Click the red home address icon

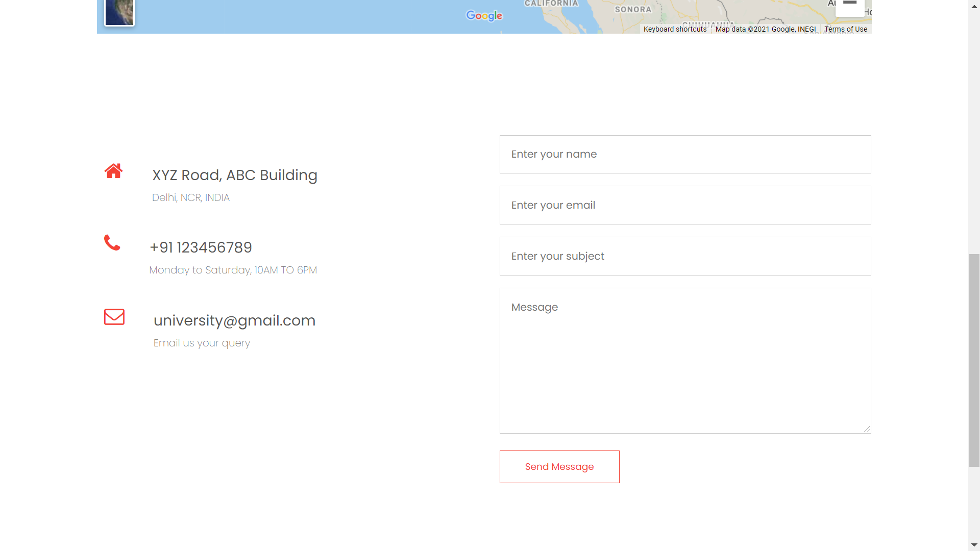[x=113, y=171]
